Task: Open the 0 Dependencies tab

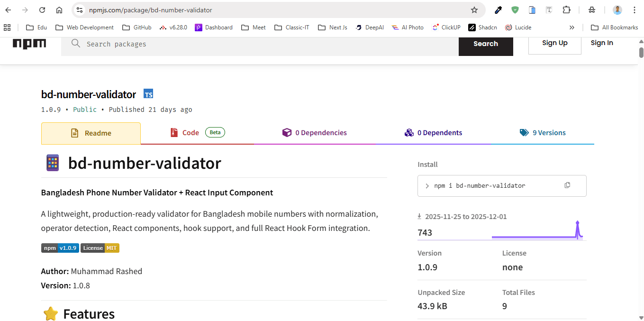Action: (315, 133)
